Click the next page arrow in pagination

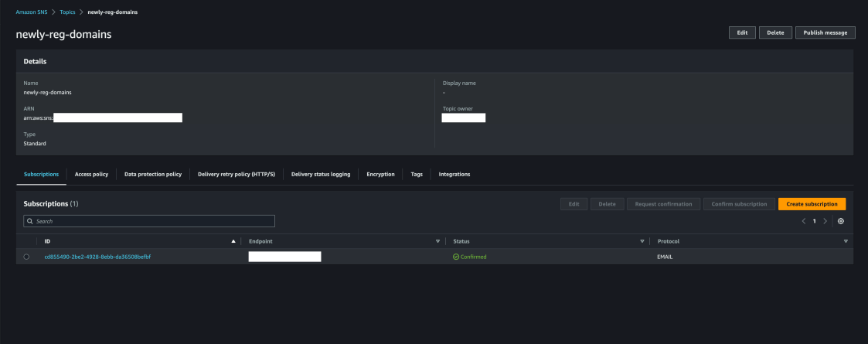click(x=825, y=221)
